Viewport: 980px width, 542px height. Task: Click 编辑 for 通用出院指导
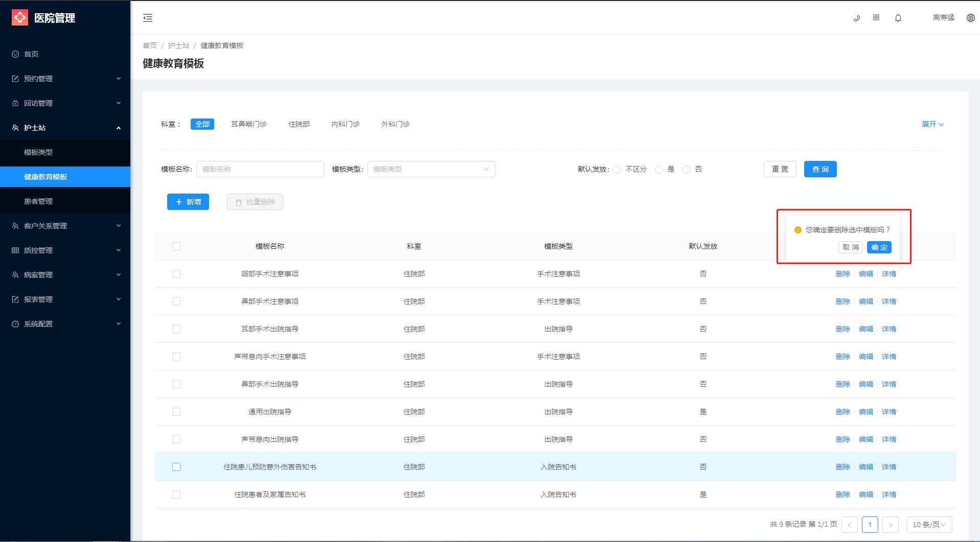point(866,412)
